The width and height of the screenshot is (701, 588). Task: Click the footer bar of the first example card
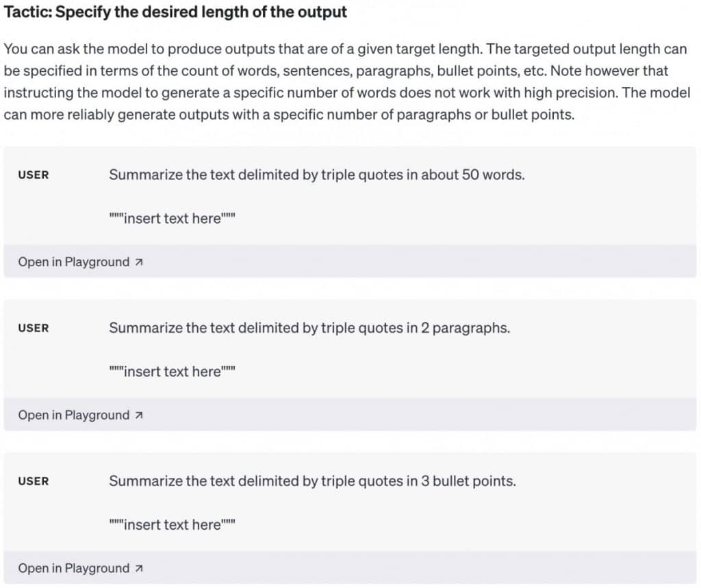(x=350, y=261)
